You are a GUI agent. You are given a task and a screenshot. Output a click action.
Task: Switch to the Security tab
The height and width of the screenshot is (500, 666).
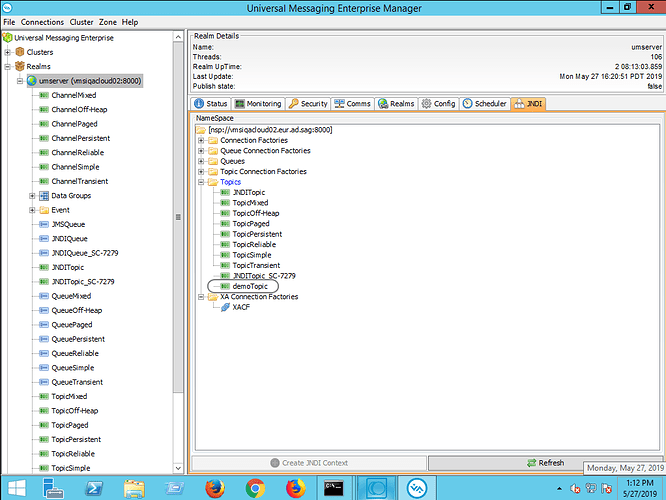[308, 104]
